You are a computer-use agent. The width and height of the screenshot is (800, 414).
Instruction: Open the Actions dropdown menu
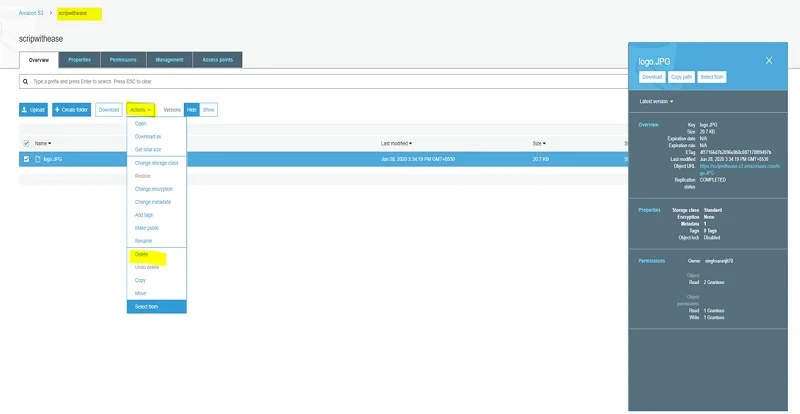pos(140,110)
